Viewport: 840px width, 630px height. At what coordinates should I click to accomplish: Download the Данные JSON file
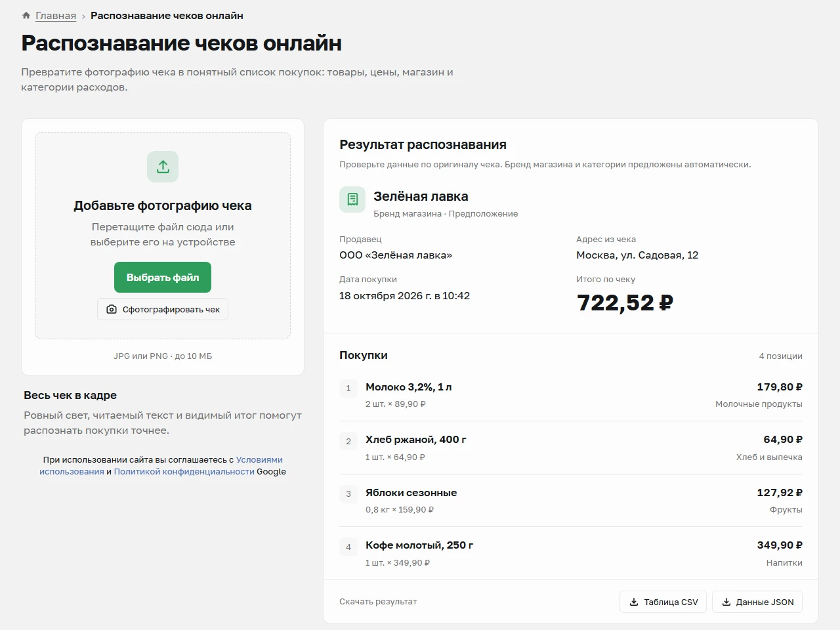point(757,602)
